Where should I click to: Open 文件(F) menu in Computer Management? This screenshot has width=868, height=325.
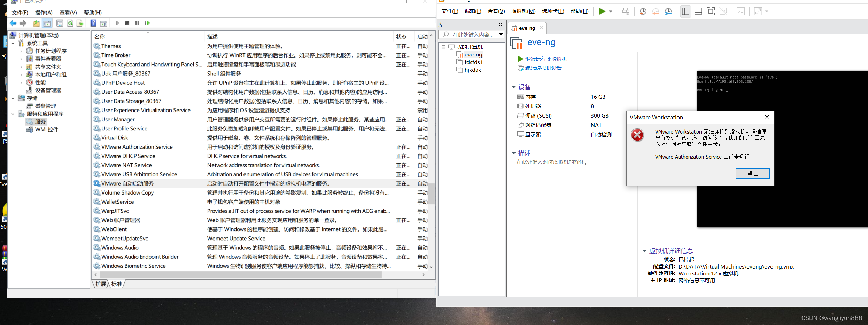pos(20,13)
